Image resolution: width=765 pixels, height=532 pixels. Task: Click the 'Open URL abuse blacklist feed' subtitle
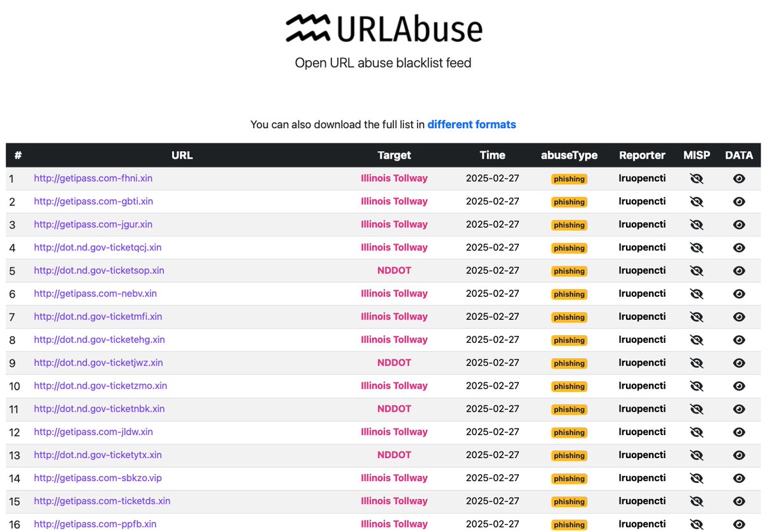coord(383,63)
